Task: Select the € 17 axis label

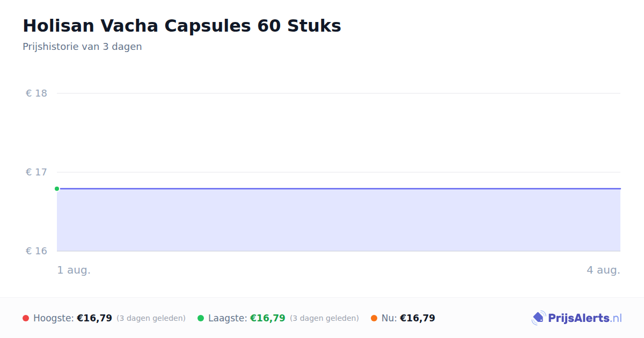Action: [x=36, y=172]
